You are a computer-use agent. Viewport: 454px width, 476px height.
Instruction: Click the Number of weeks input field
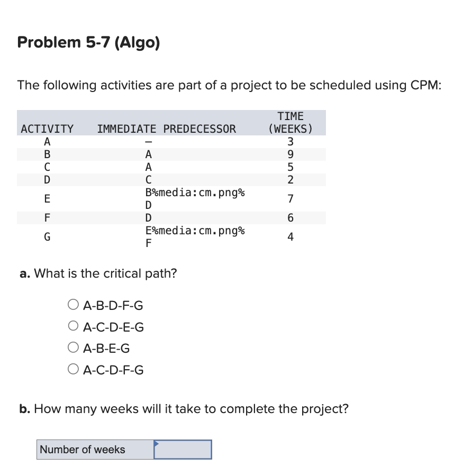[x=183, y=449]
